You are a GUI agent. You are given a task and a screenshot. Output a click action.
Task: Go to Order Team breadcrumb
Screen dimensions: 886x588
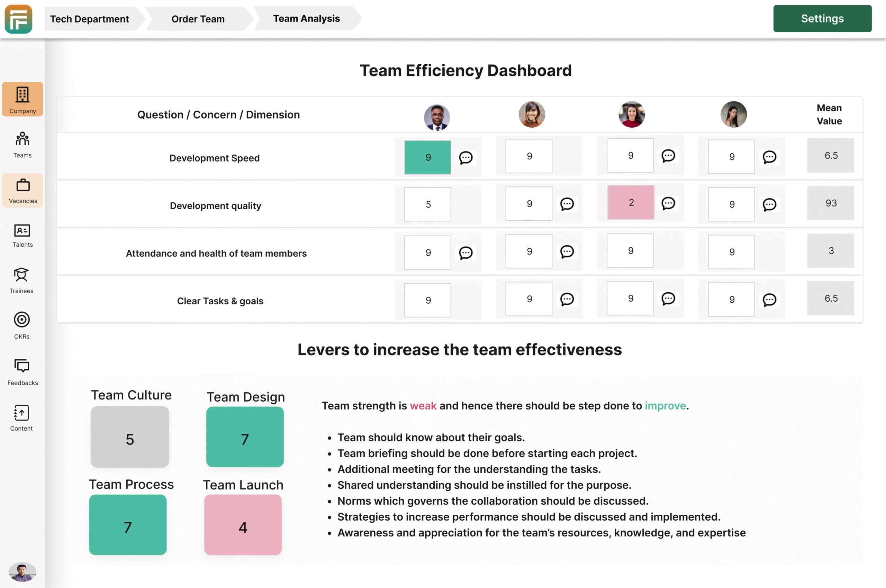coord(198,18)
